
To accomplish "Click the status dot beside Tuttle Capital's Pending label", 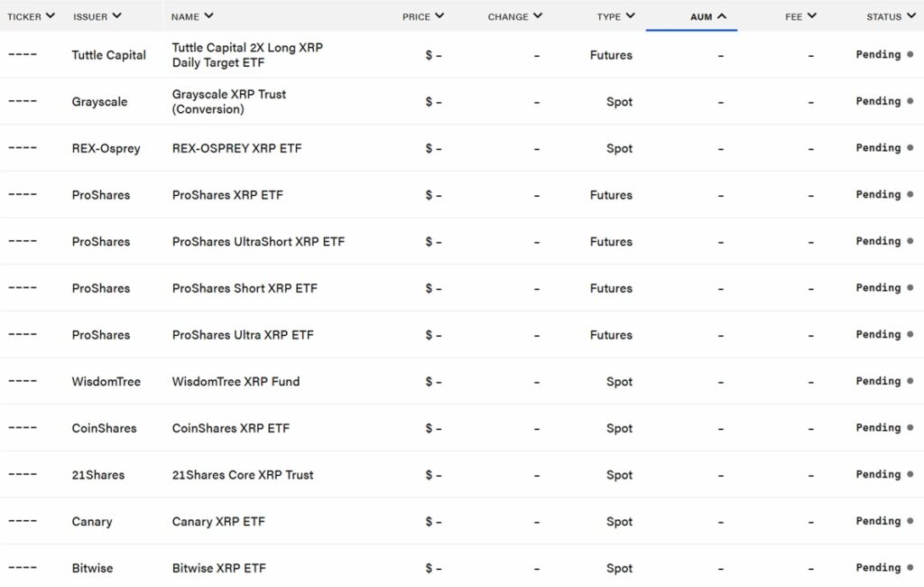I will (x=912, y=54).
